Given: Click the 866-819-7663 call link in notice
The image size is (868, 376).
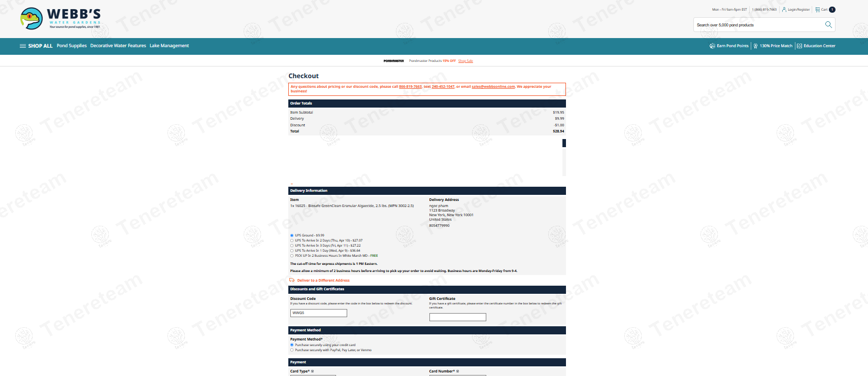Looking at the screenshot, I should (410, 87).
